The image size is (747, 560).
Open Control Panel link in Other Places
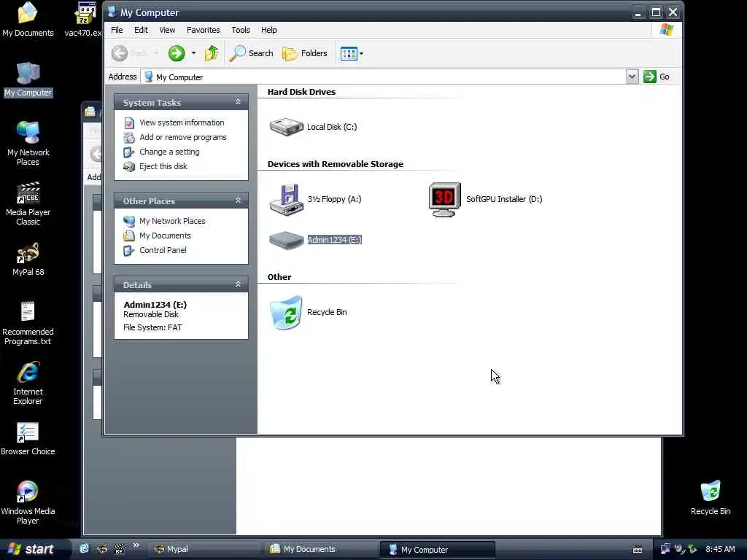(x=163, y=250)
